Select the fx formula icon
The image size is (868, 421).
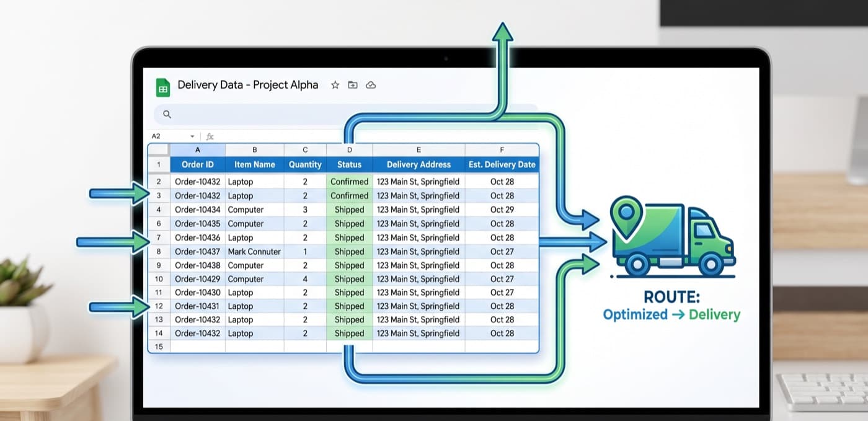[x=210, y=136]
